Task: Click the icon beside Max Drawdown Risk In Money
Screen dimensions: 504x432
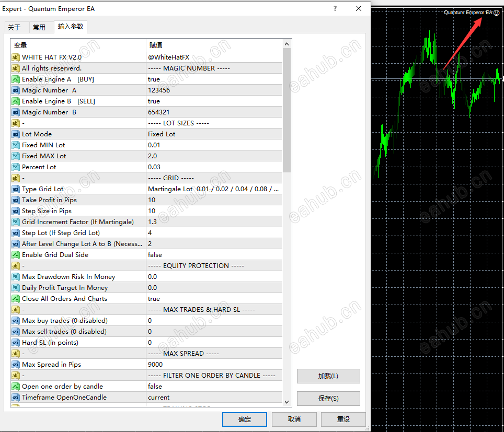Action: tap(16, 277)
